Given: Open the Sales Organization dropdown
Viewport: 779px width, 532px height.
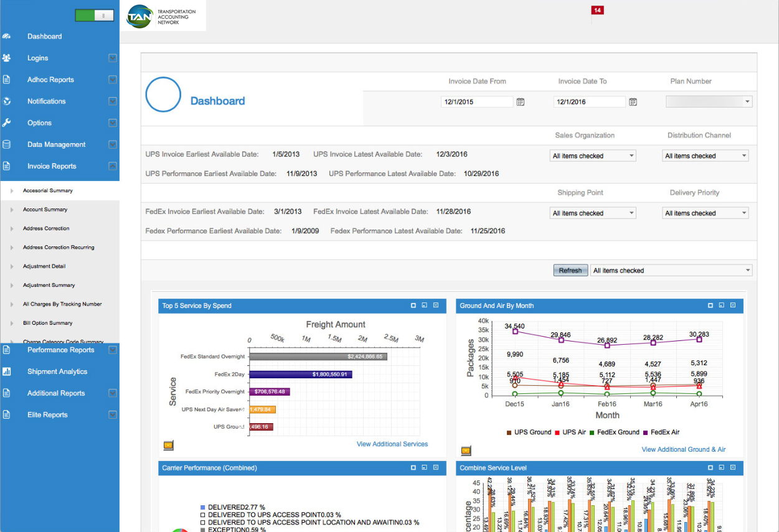Looking at the screenshot, I should tap(593, 156).
